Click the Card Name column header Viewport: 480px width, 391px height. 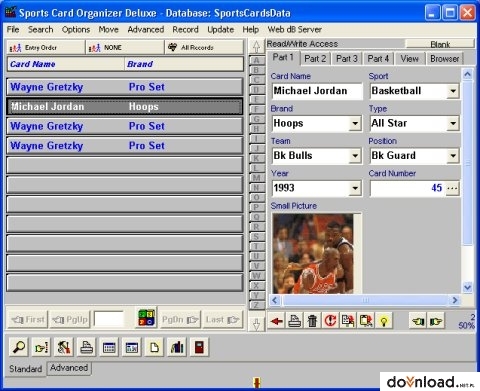(x=65, y=64)
